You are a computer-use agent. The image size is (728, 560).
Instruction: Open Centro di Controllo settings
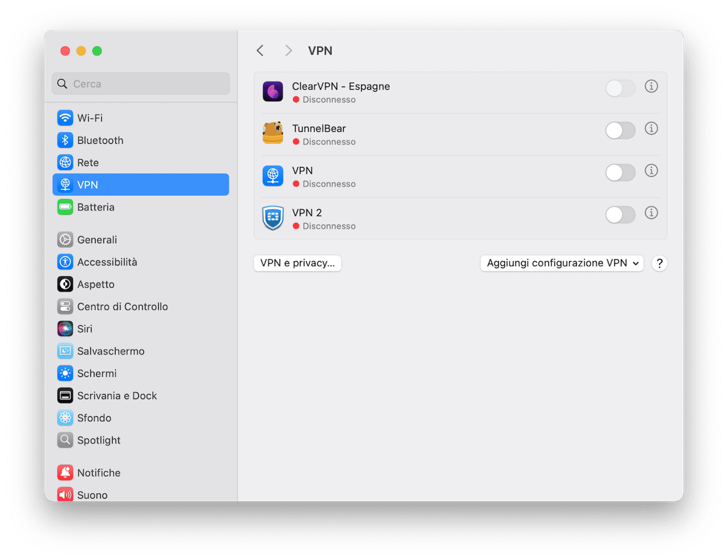[122, 307]
